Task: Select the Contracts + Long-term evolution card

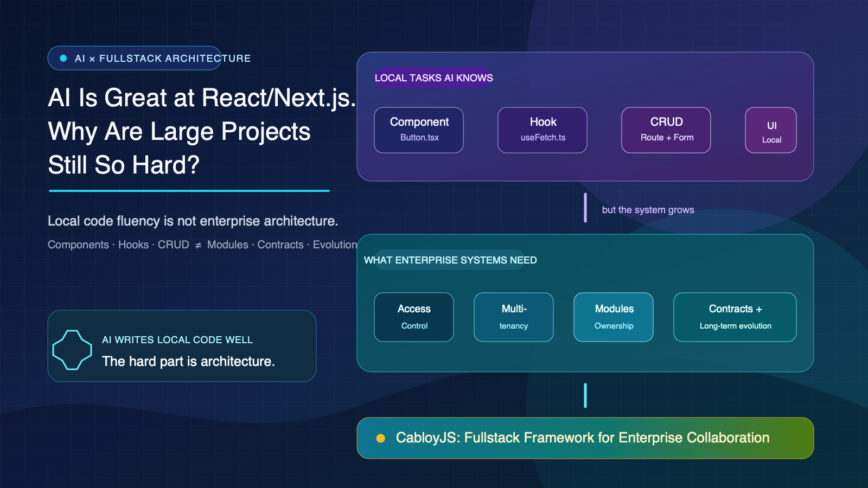Action: click(735, 317)
